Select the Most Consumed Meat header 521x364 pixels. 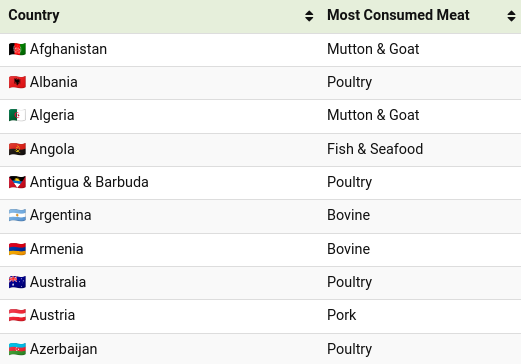420,16
